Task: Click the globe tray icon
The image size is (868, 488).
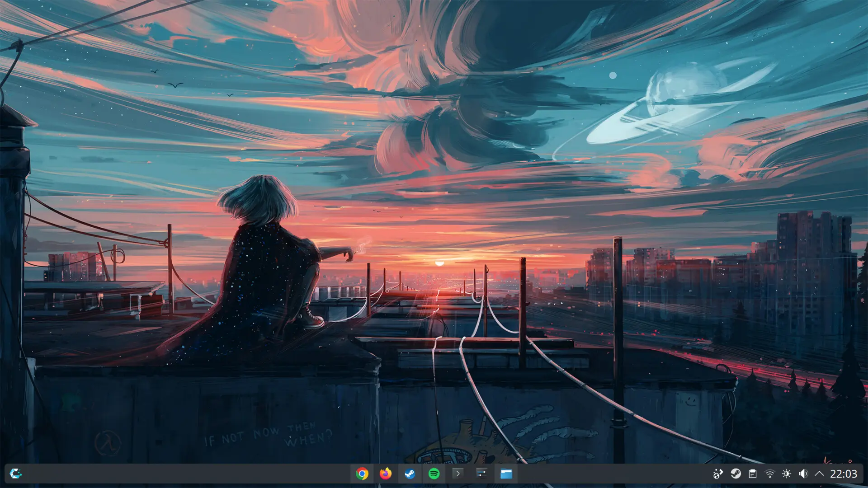Action: click(x=718, y=474)
